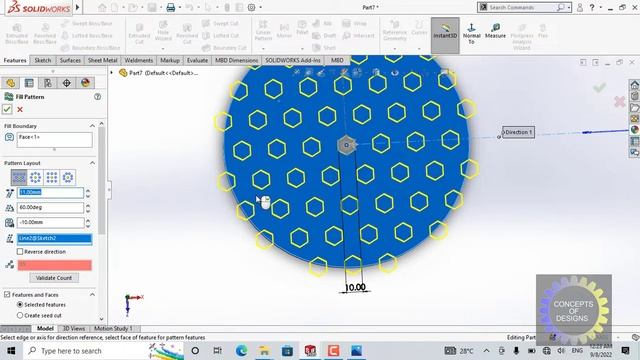Click the instance spacing 11.00mm field
640x360 pixels.
pos(50,193)
